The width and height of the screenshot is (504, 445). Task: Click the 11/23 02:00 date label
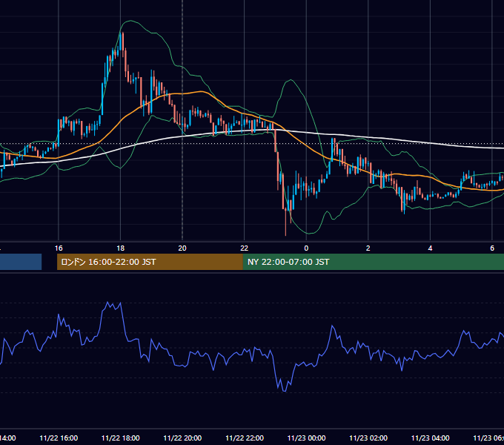368,438
